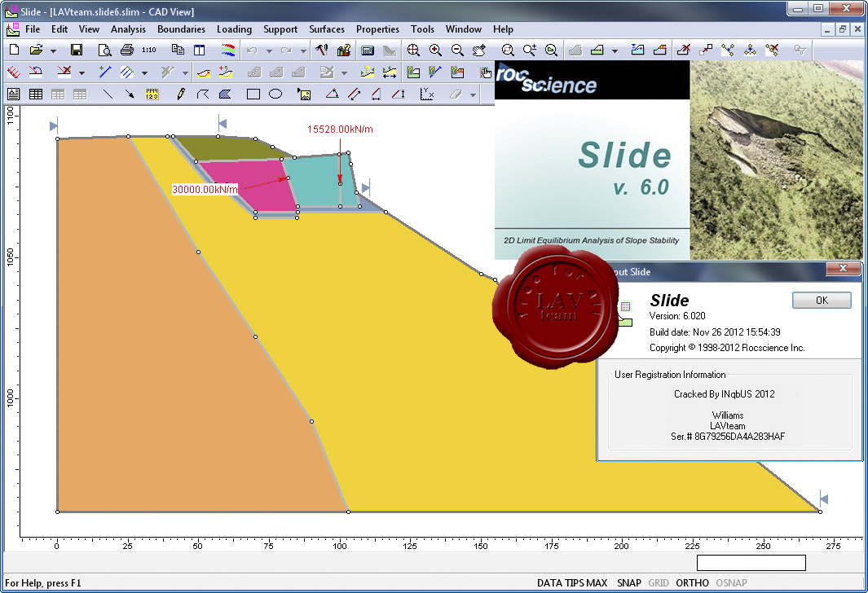Click the table grid drawing tool icon
Viewport: 868px width, 593px height.
pyautogui.click(x=36, y=94)
